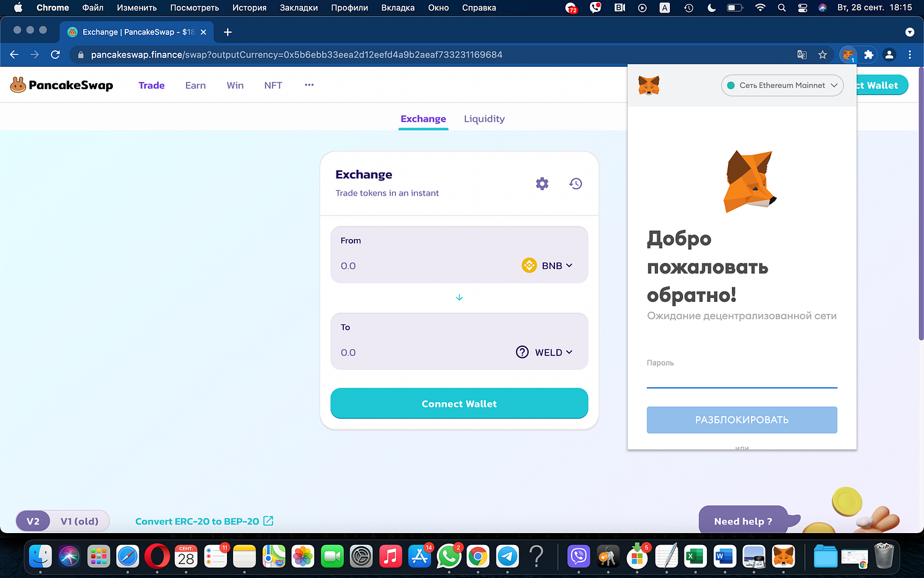Open Telegram from the dock

pos(508,556)
